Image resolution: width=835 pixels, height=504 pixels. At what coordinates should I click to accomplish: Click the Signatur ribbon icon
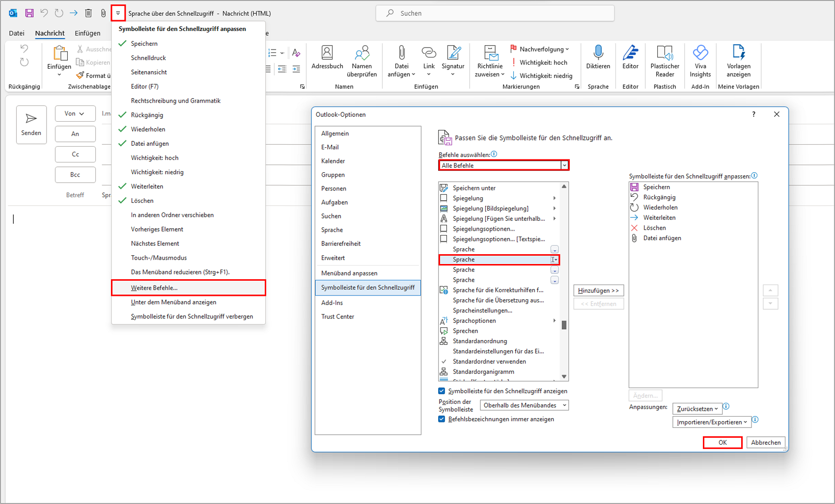(x=453, y=53)
